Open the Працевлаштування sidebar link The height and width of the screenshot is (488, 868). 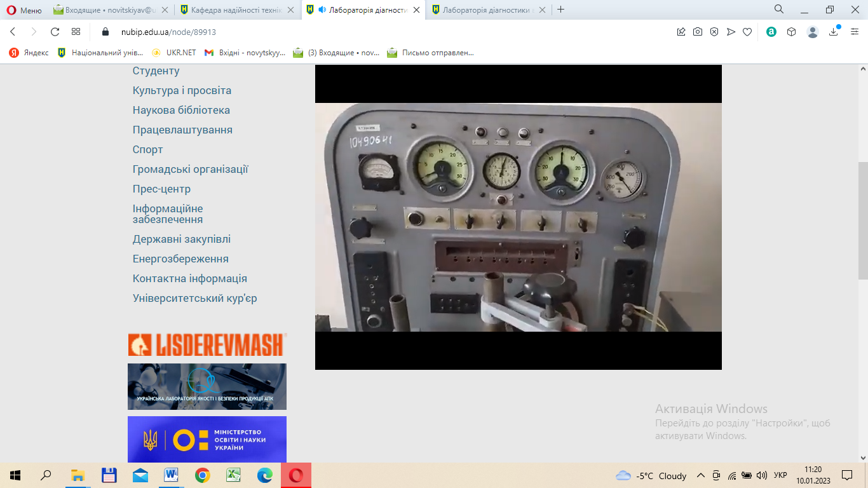tap(182, 130)
